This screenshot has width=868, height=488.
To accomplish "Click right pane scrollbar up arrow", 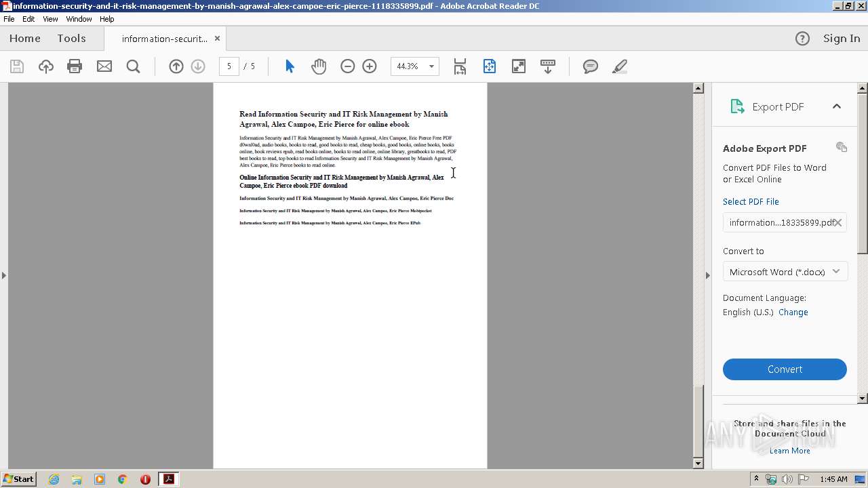I will pyautogui.click(x=863, y=88).
